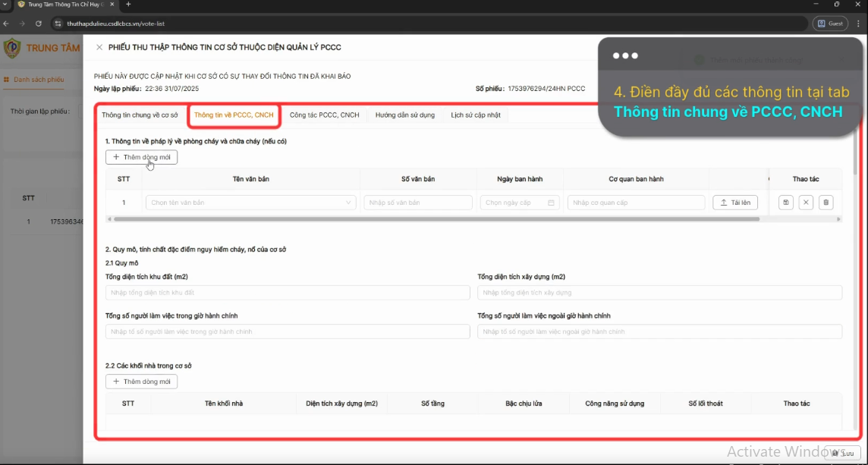This screenshot has height=465, width=868.
Task: Close the form panel with X icon
Action: click(99, 48)
